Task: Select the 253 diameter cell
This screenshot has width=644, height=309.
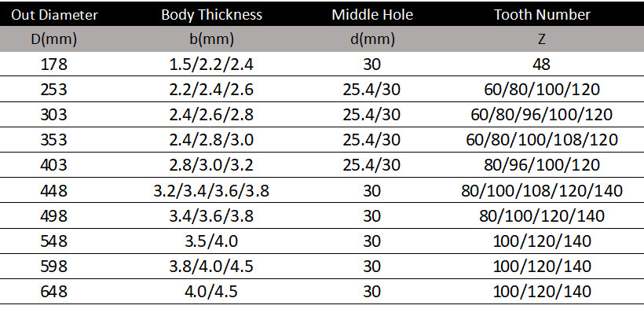Action: point(54,90)
